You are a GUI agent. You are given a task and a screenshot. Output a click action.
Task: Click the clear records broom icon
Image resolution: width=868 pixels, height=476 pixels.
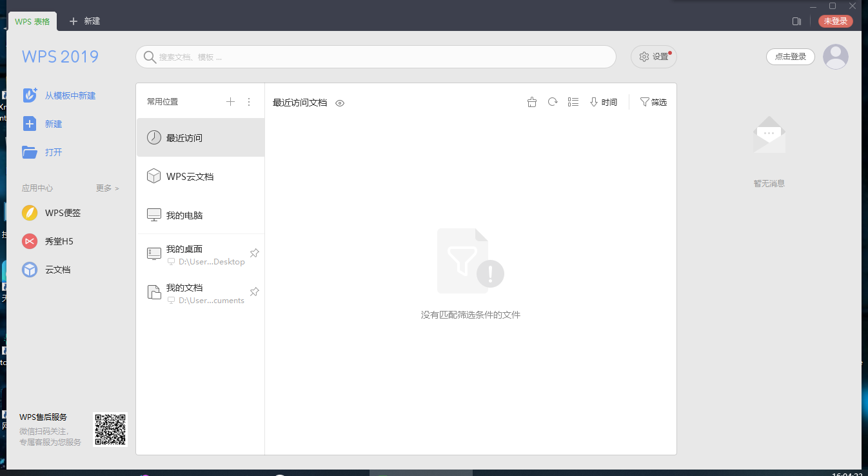click(531, 102)
